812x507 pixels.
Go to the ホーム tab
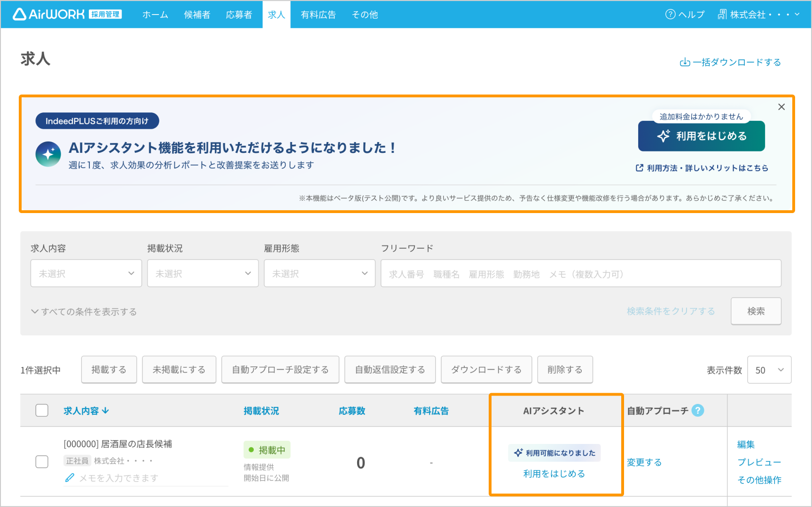point(155,15)
